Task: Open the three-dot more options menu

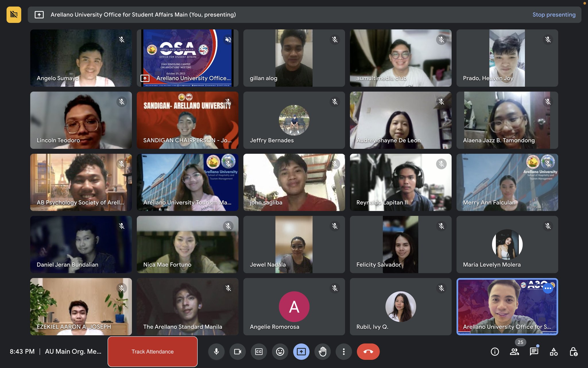Action: [344, 351]
